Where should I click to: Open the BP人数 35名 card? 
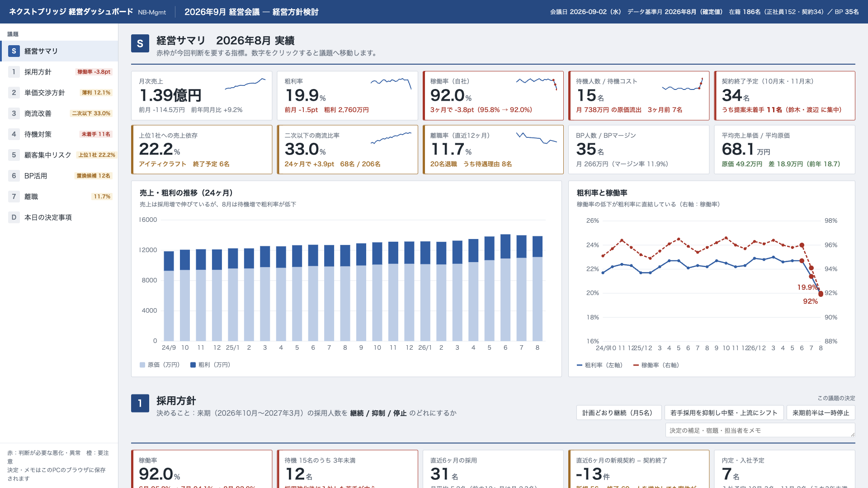pos(639,150)
